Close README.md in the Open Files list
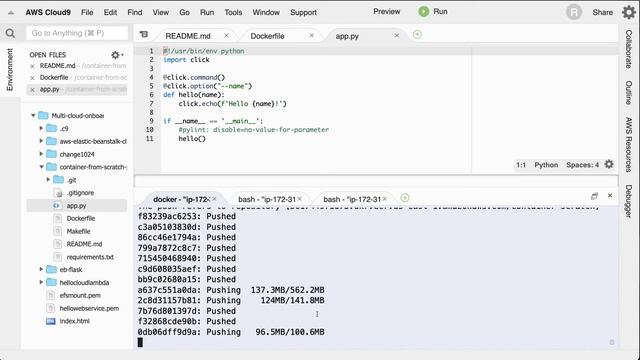Screen dimensions: 640x360 click(32, 66)
